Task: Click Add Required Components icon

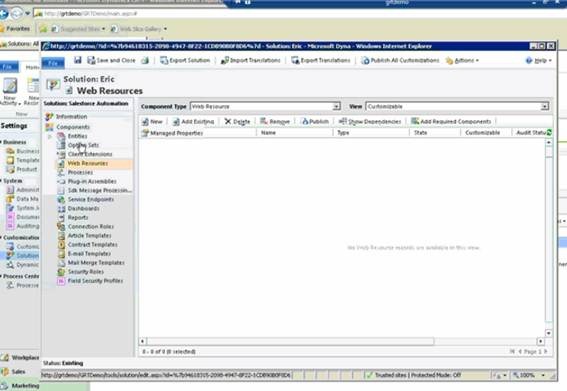Action: coord(415,121)
